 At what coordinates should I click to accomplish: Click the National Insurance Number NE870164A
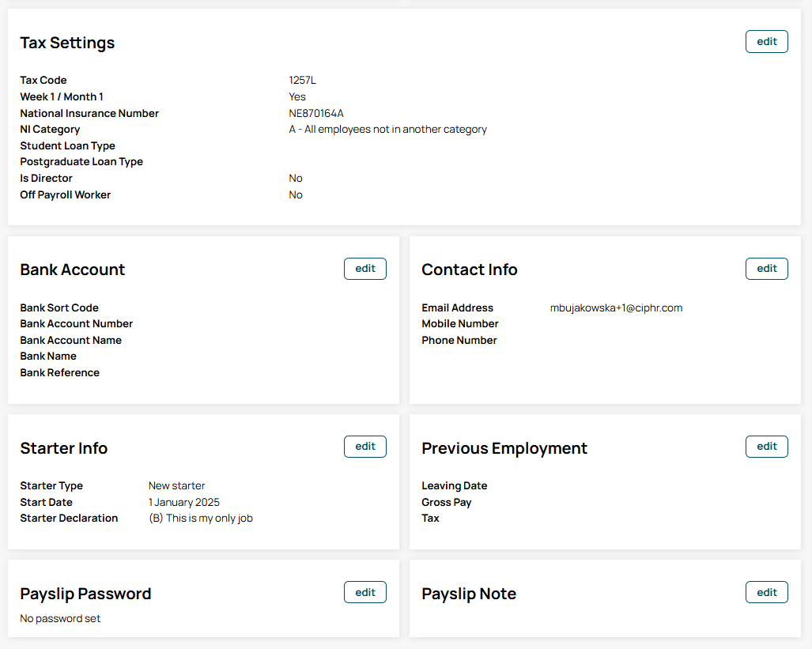pos(316,114)
